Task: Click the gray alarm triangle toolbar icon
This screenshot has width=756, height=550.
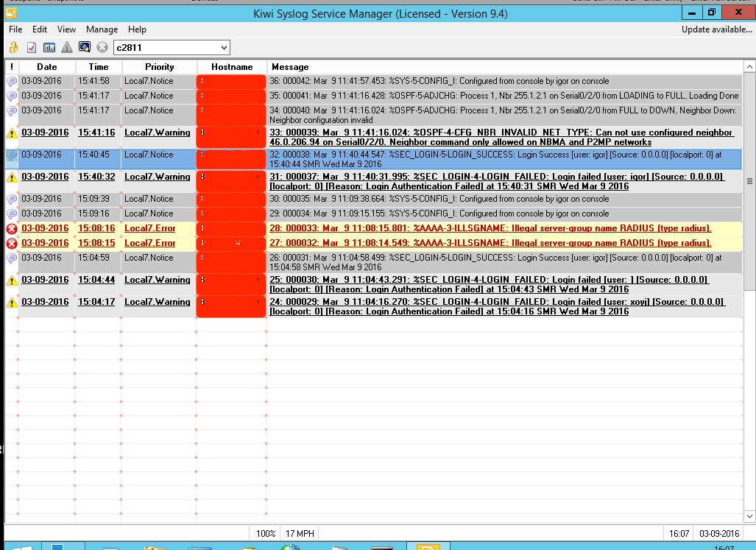Action: click(x=66, y=47)
